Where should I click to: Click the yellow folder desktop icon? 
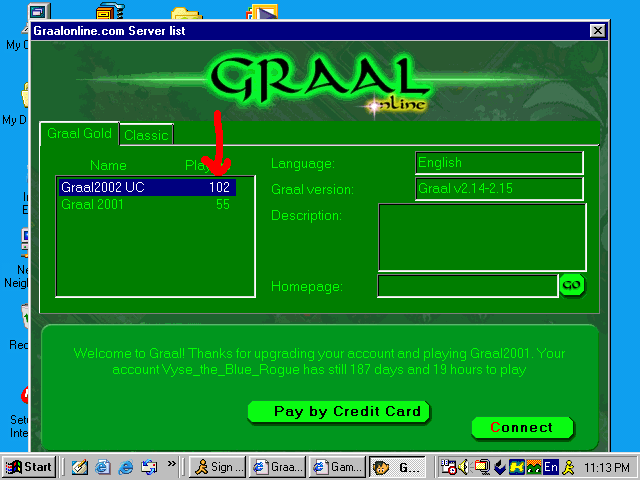[187, 13]
